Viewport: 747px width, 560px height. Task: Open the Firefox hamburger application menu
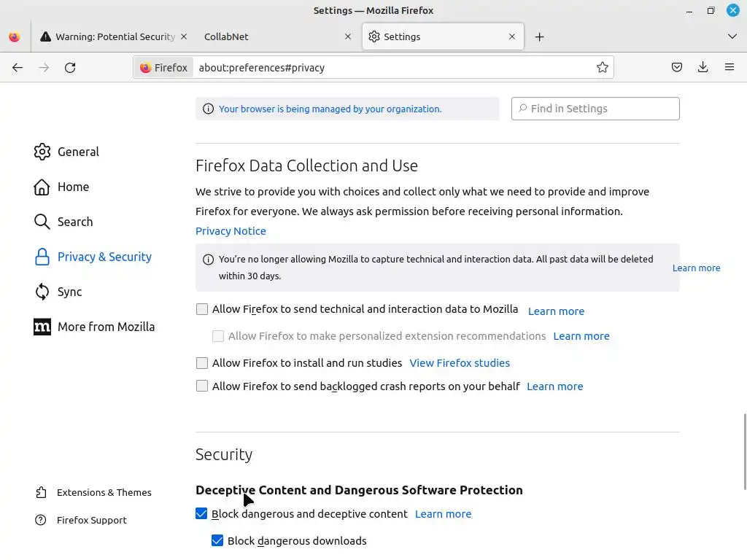point(729,67)
